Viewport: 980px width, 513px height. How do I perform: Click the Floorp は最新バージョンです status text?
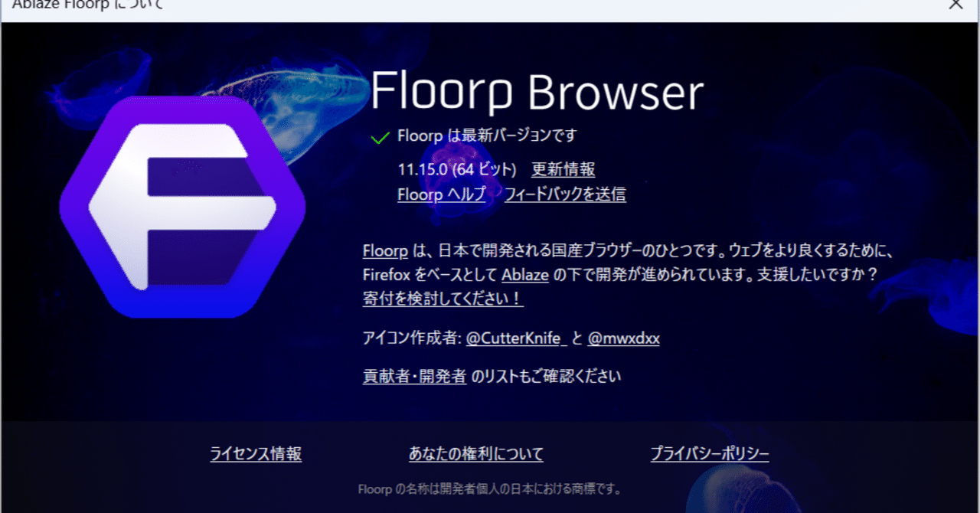click(487, 136)
